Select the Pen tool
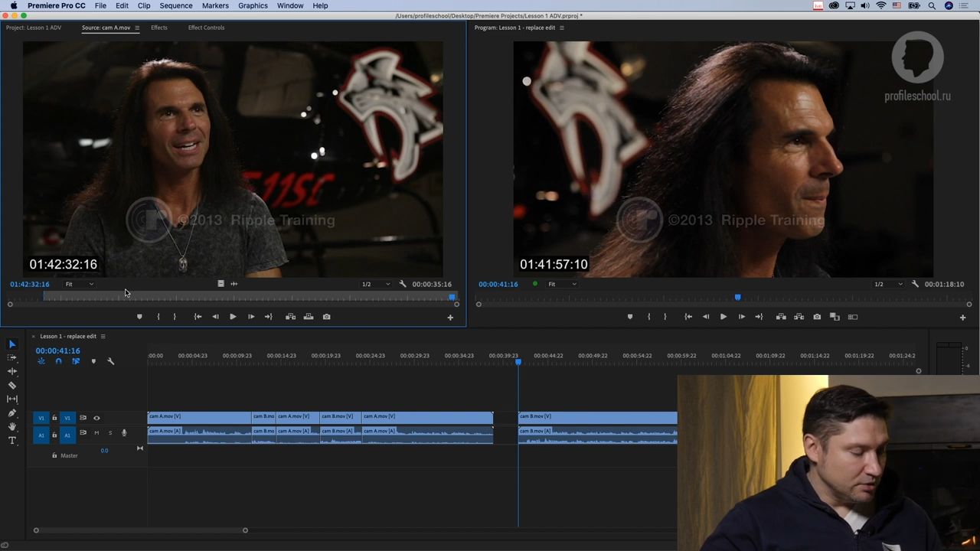This screenshot has width=980, height=551. click(x=12, y=413)
